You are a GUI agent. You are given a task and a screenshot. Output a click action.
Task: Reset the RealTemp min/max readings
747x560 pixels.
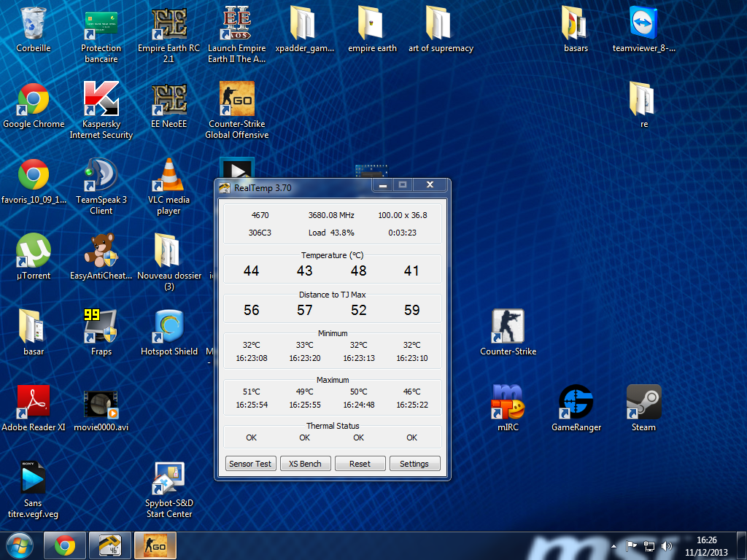tap(360, 464)
